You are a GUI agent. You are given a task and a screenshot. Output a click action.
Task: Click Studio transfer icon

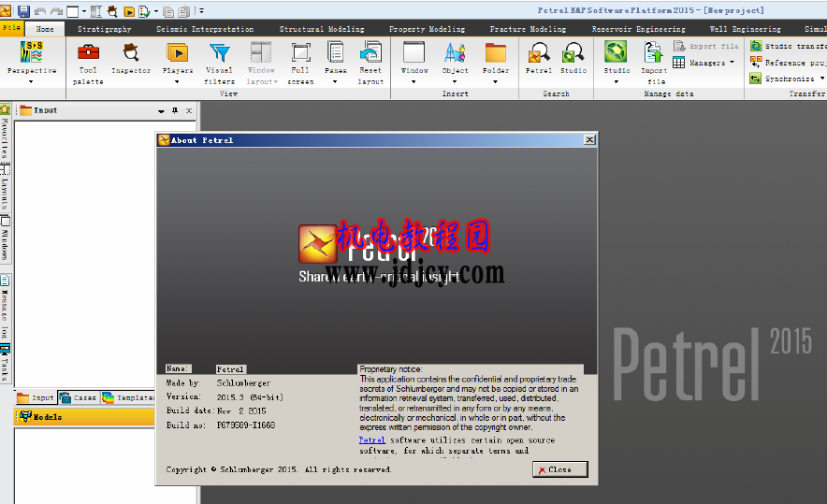click(x=756, y=47)
